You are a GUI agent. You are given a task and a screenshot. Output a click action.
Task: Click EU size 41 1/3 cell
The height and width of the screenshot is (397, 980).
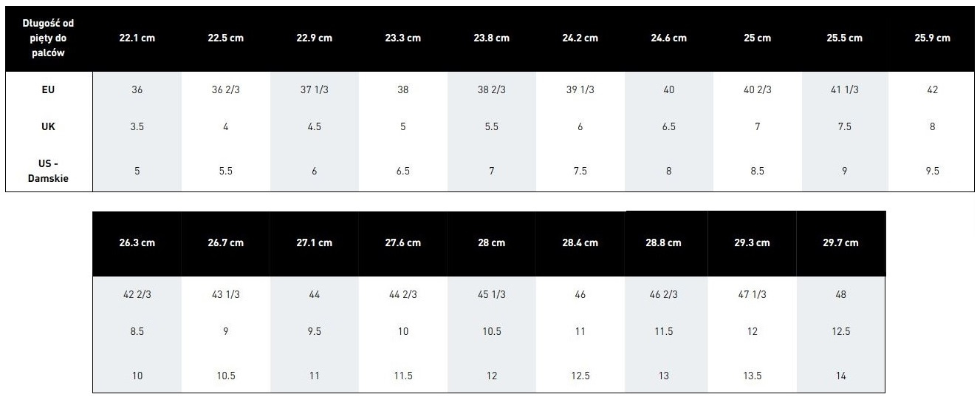click(844, 89)
